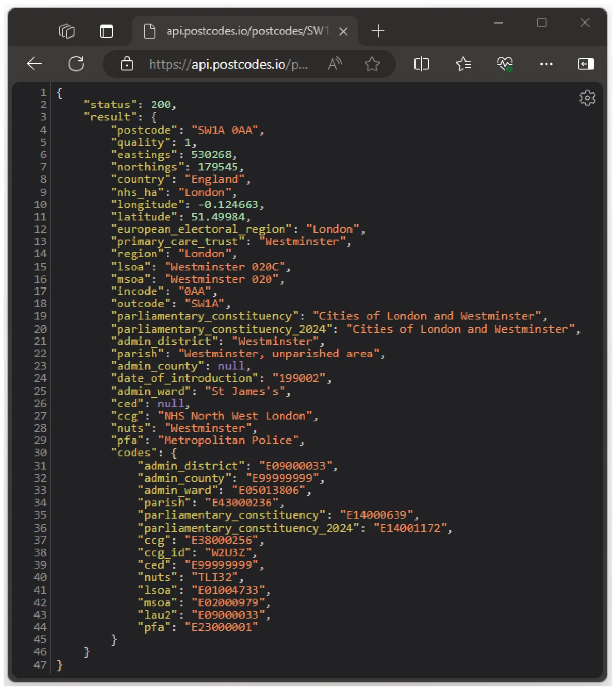Click the longitude value -0.124663

pyautogui.click(x=228, y=205)
